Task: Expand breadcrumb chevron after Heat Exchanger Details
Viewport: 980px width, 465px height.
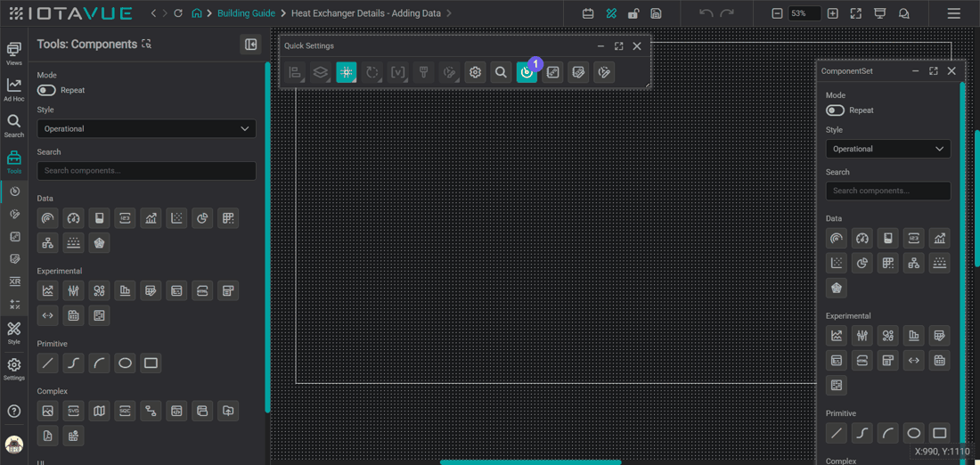Action: (449, 13)
